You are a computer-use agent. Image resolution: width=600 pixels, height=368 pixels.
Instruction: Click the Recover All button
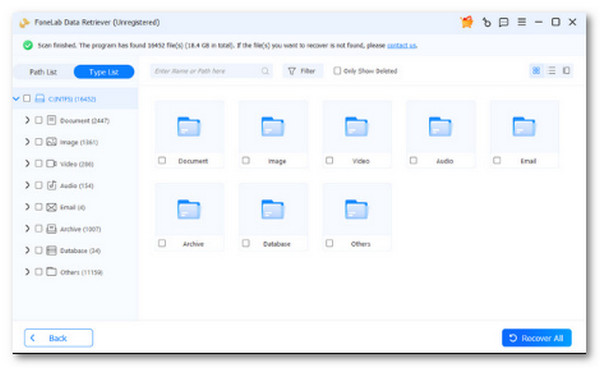coord(536,338)
